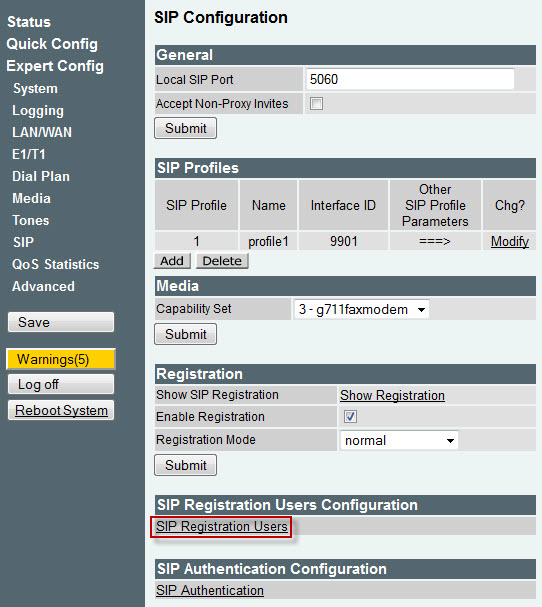Add a new SIP profile

pos(172,261)
